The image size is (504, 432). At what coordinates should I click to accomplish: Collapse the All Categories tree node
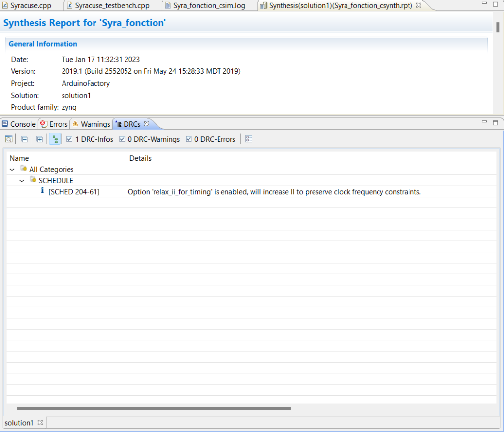click(x=12, y=169)
